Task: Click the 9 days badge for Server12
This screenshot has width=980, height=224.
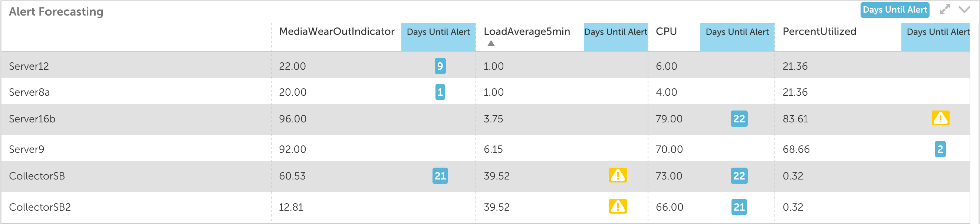Action: click(440, 66)
